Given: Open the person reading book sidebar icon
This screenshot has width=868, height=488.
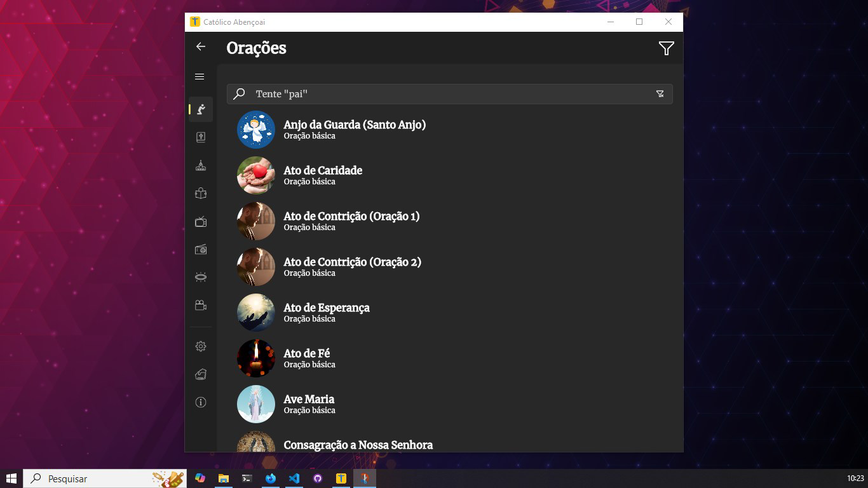Looking at the screenshot, I should click(201, 193).
